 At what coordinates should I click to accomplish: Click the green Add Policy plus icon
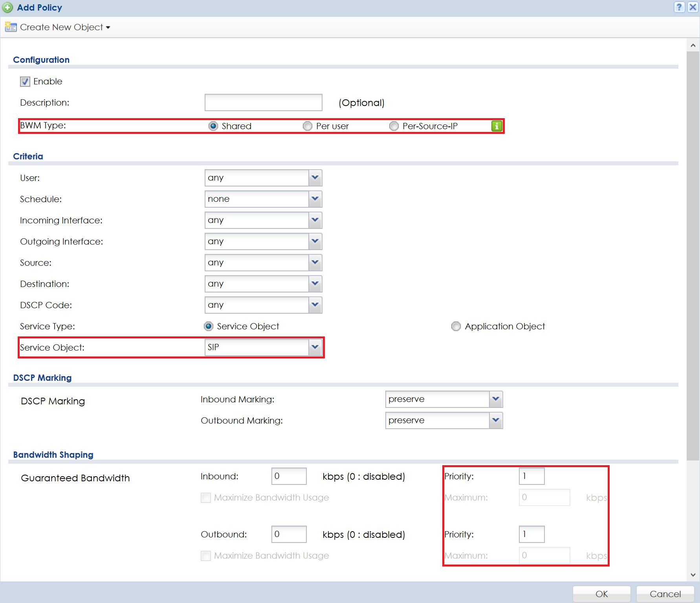click(x=7, y=7)
